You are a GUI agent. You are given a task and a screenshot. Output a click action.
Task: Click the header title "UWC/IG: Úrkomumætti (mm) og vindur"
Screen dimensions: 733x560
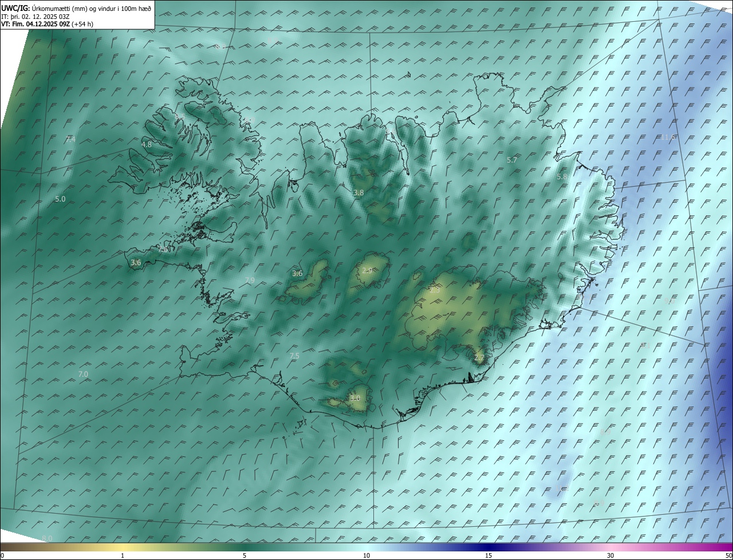coord(77,8)
